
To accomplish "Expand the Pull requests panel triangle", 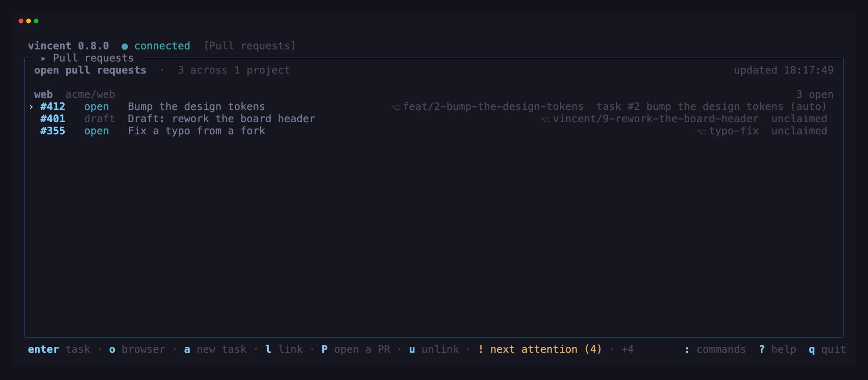I will (43, 58).
